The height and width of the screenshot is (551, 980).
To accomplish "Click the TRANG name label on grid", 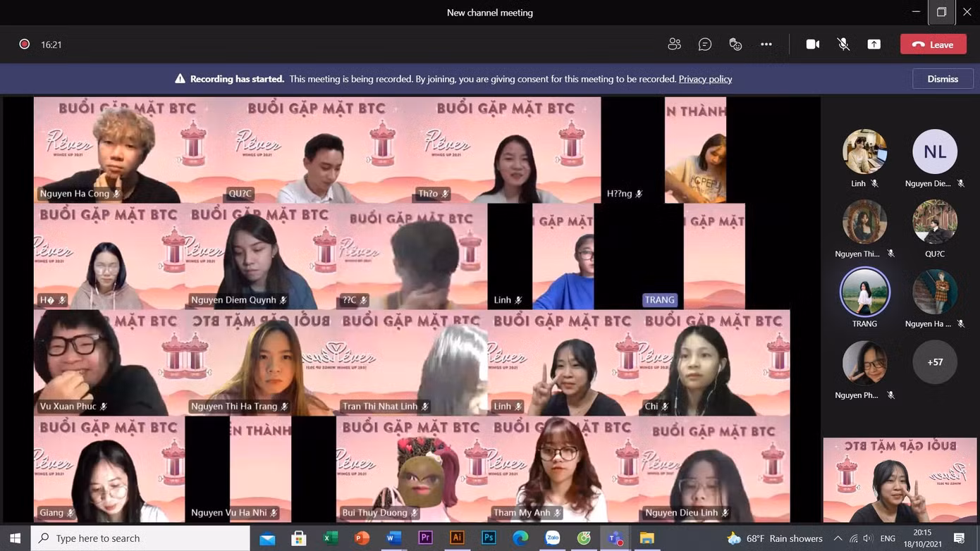I will point(659,299).
